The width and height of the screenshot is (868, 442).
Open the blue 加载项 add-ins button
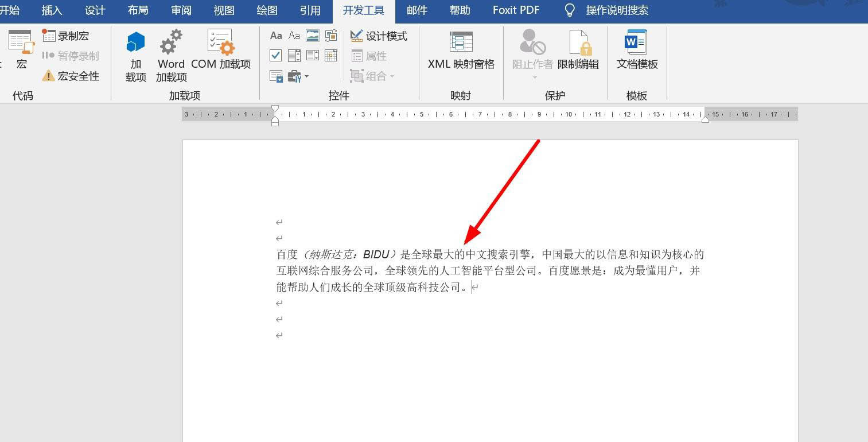click(x=136, y=57)
